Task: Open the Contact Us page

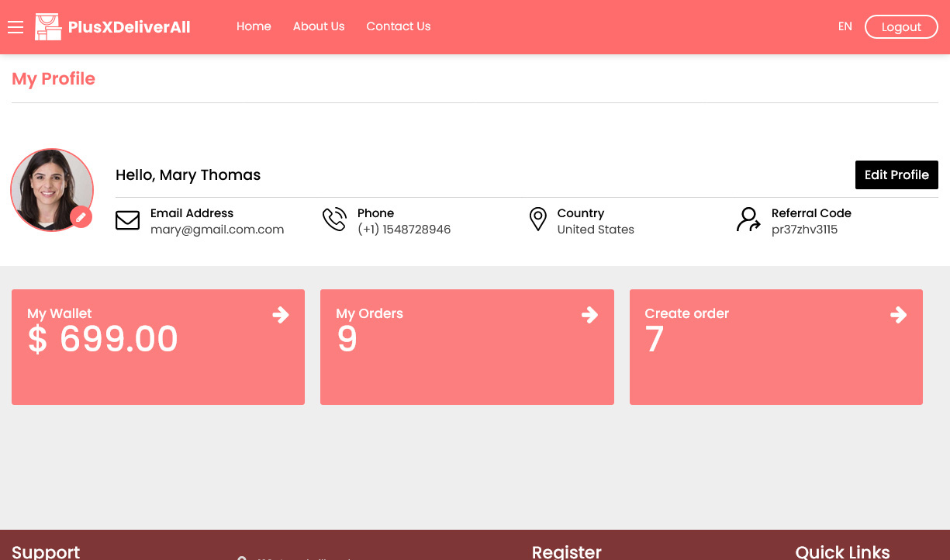Action: click(x=399, y=26)
